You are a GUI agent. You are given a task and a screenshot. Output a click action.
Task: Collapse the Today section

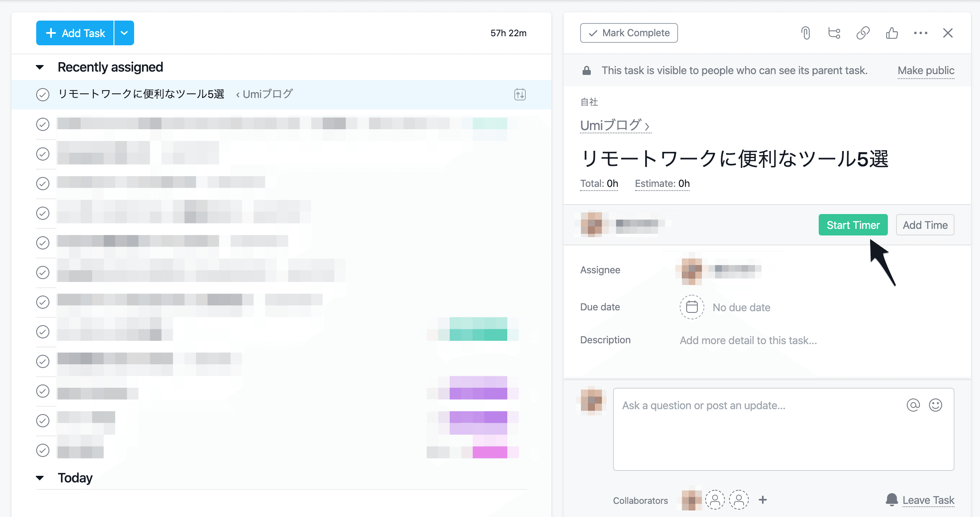(40, 478)
